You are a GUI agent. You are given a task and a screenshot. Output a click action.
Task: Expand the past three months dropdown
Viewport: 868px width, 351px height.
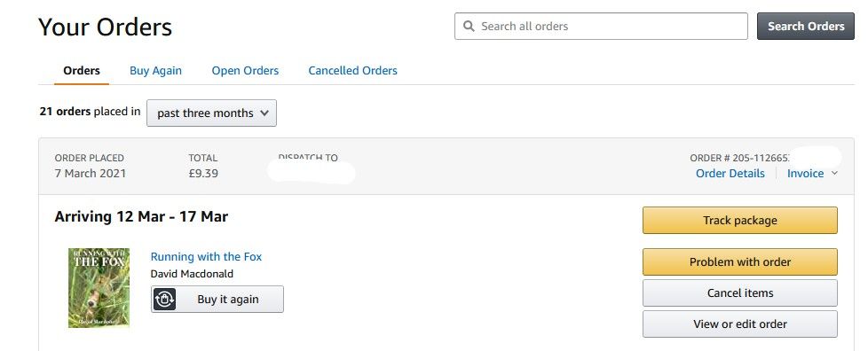point(211,113)
